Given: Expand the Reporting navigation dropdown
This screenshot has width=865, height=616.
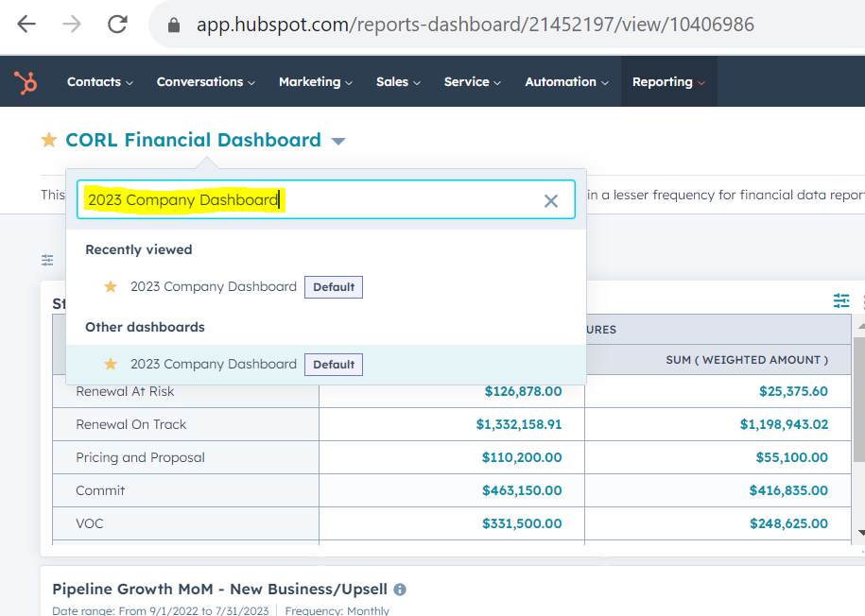Looking at the screenshot, I should pyautogui.click(x=668, y=82).
